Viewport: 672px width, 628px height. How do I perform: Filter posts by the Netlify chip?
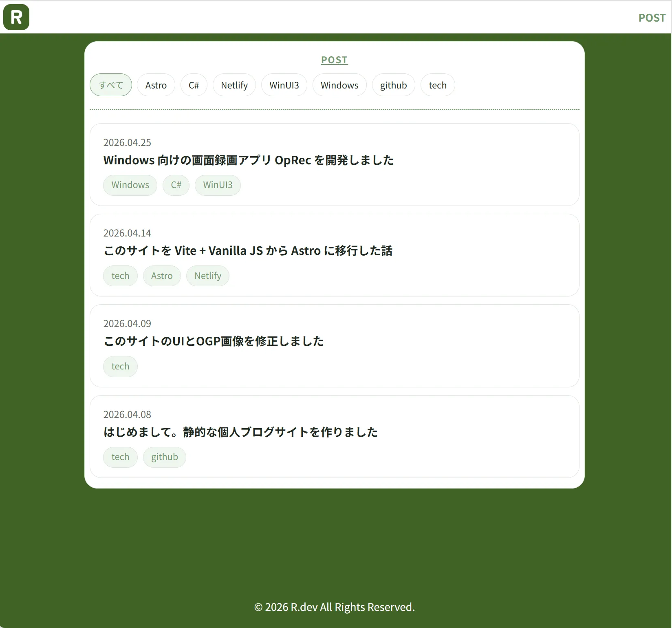234,85
